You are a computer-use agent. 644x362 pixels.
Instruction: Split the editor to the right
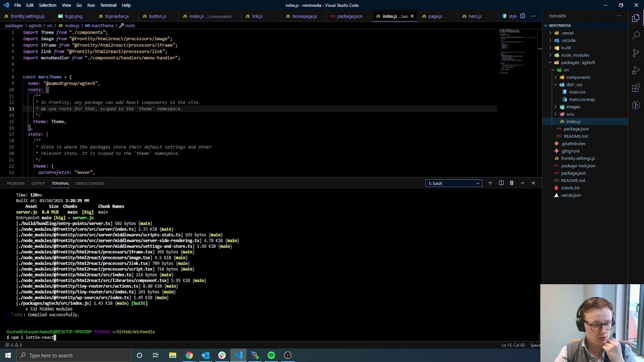click(x=522, y=16)
